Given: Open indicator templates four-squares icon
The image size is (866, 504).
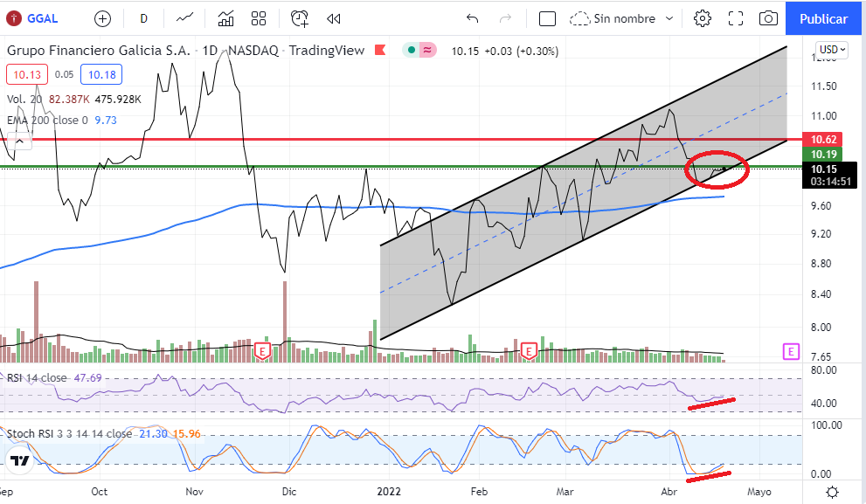Looking at the screenshot, I should point(259,18).
